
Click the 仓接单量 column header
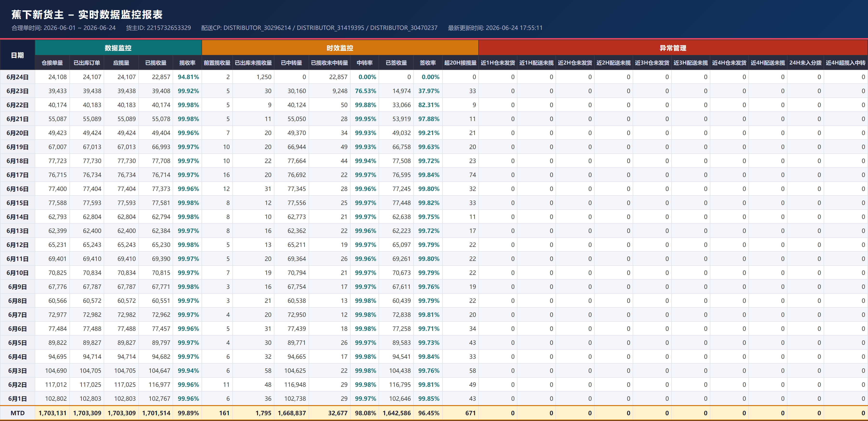tap(52, 63)
